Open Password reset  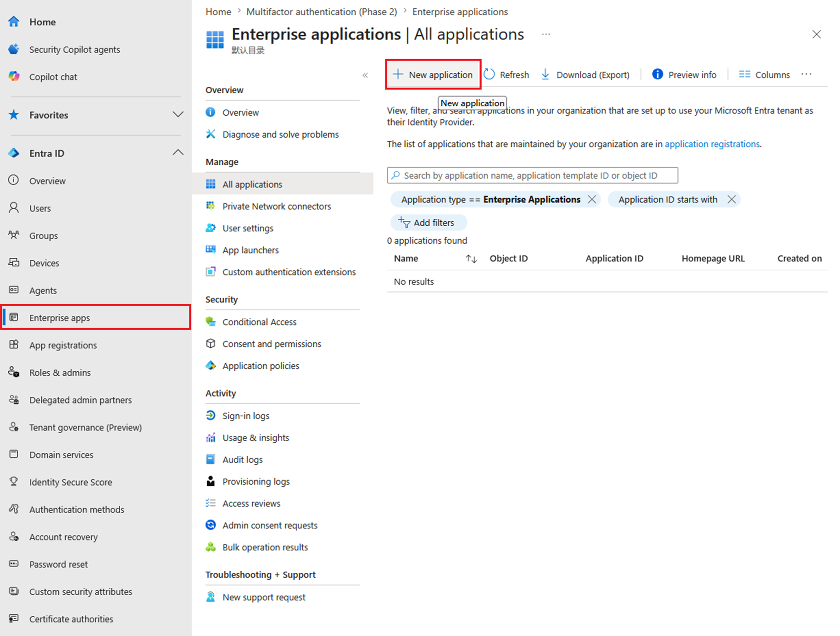click(x=58, y=564)
